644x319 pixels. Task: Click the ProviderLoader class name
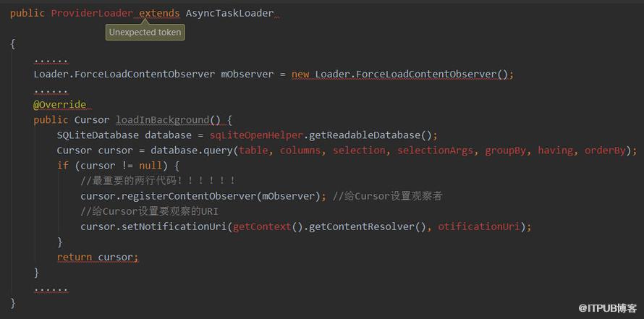[92, 13]
